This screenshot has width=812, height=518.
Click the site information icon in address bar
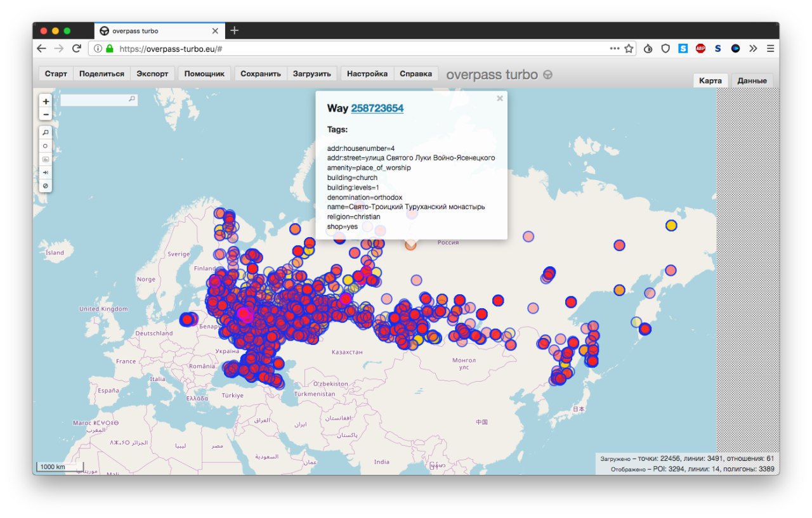(99, 48)
